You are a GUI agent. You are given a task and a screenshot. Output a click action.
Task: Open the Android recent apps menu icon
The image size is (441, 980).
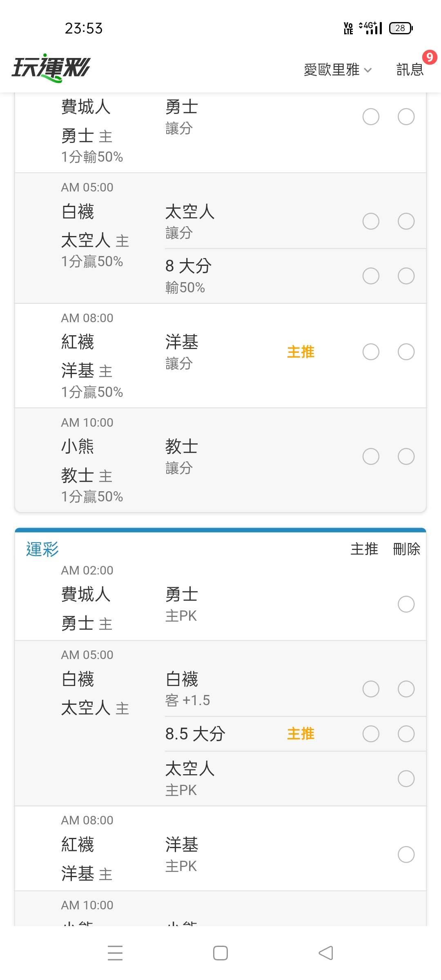tap(115, 953)
